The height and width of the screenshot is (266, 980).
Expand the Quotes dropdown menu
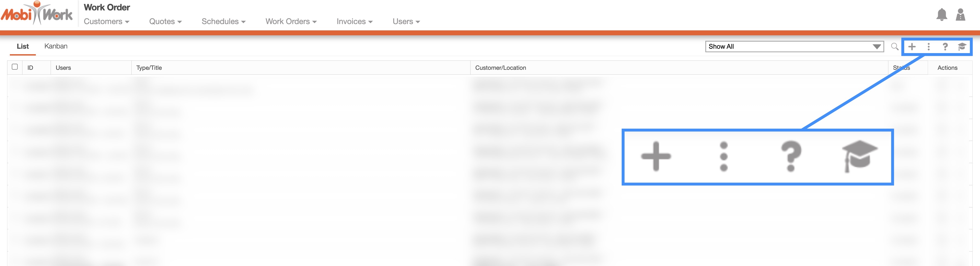(165, 22)
